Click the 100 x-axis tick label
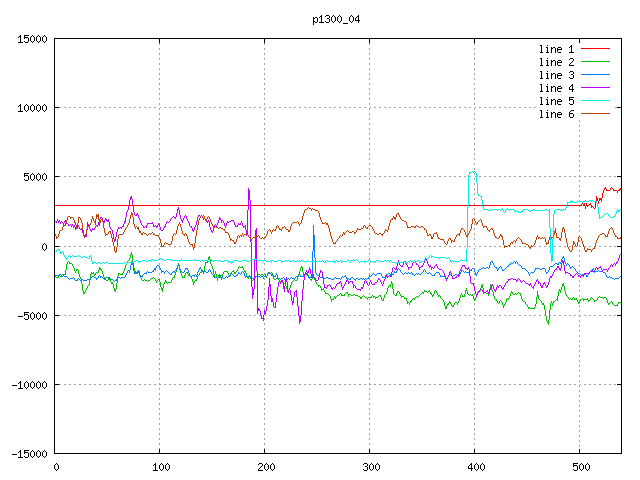The height and width of the screenshot is (480, 640). (x=160, y=466)
